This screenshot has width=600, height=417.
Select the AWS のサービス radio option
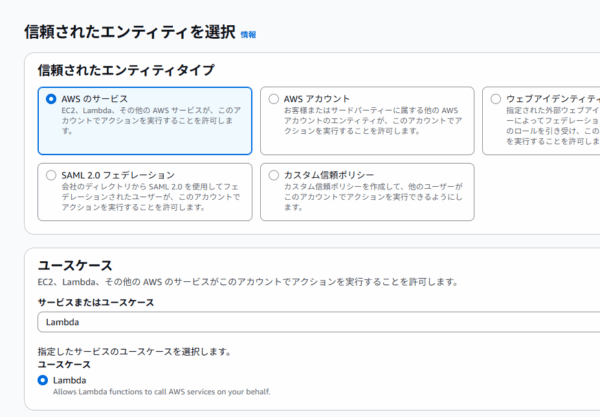(x=51, y=99)
